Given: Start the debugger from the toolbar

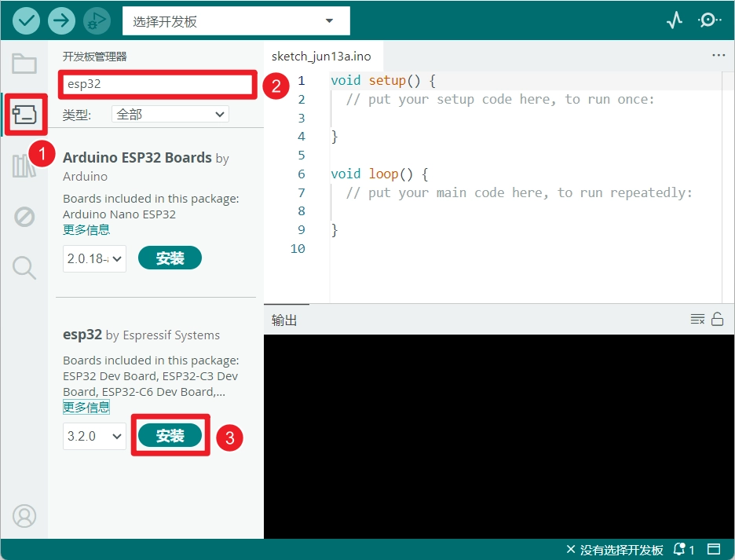Looking at the screenshot, I should [97, 21].
